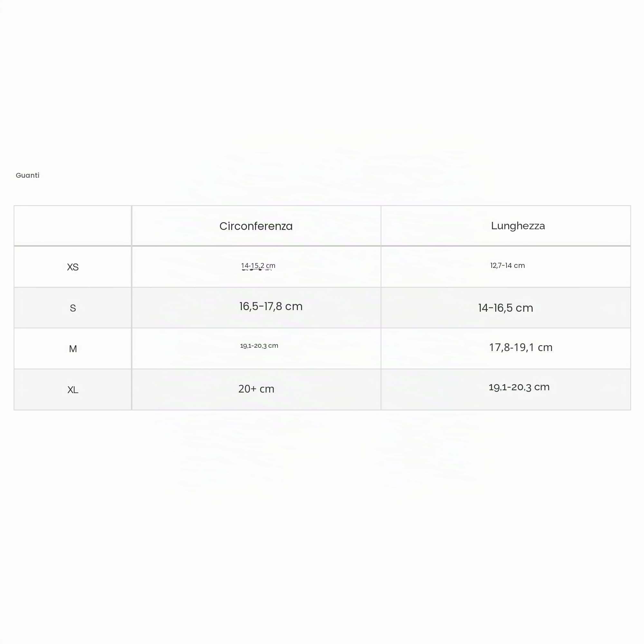Click the 19,1-20,3 cm circumference value for M
The image size is (644, 644).
coord(259,346)
